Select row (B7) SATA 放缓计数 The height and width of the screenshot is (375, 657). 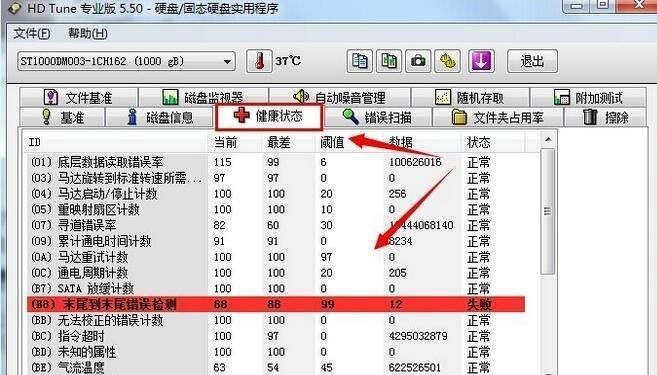[276, 289]
